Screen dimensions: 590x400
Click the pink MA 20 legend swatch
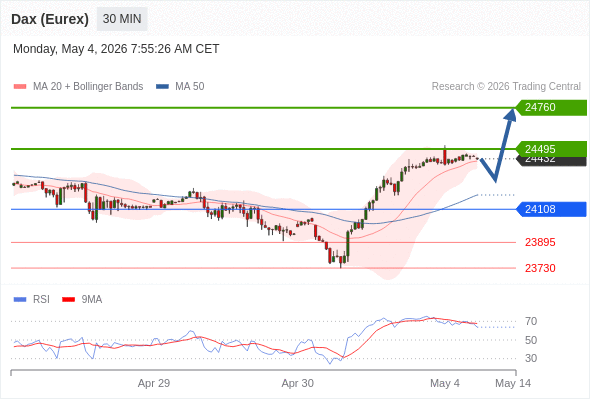pyautogui.click(x=20, y=87)
